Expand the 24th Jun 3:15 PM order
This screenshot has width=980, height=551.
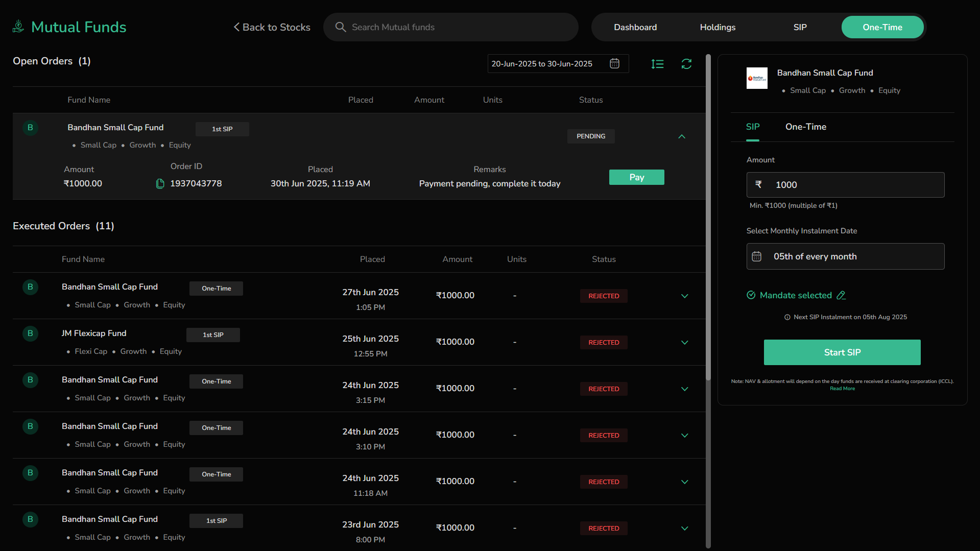685,389
